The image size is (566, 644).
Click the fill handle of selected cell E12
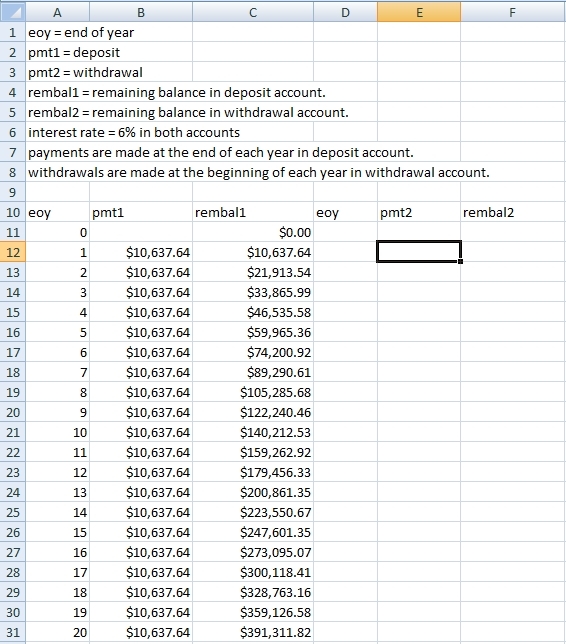tap(460, 261)
